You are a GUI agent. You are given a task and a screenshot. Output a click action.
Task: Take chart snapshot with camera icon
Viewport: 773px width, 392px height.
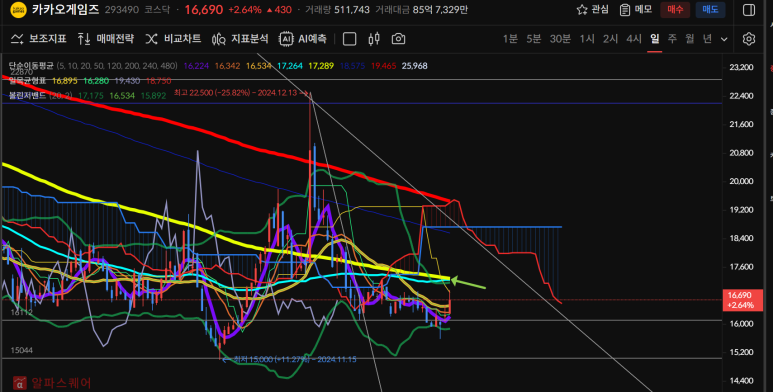pyautogui.click(x=398, y=38)
